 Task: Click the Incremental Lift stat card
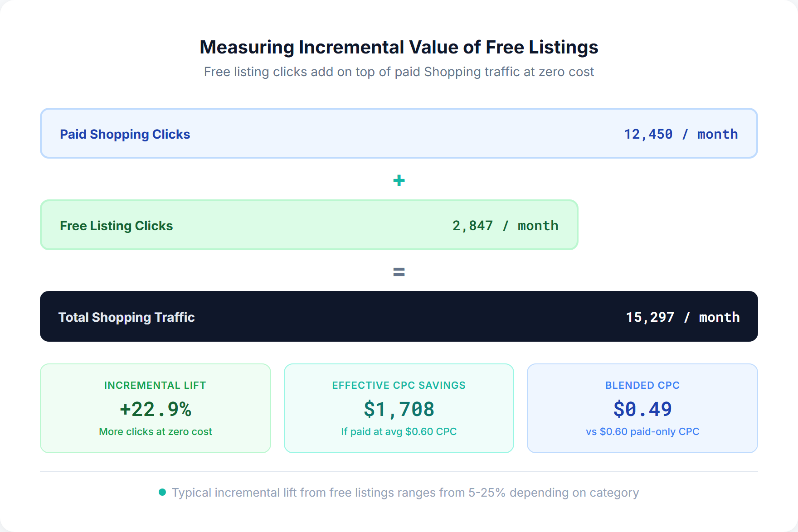pyautogui.click(x=155, y=408)
